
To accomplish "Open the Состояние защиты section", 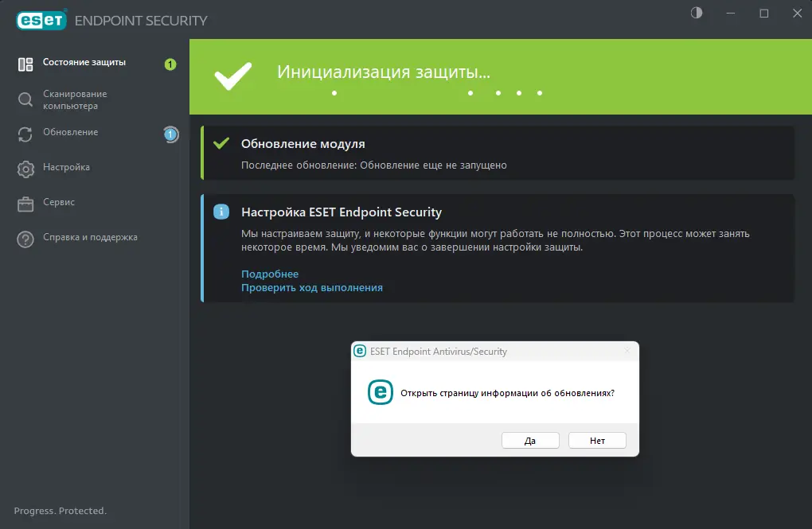I will (x=84, y=62).
